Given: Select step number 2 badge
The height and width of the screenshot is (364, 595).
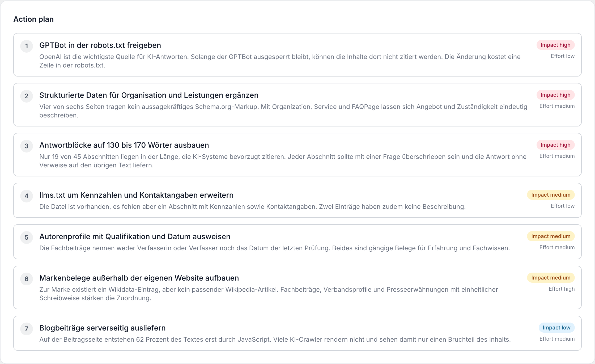Looking at the screenshot, I should click(27, 96).
